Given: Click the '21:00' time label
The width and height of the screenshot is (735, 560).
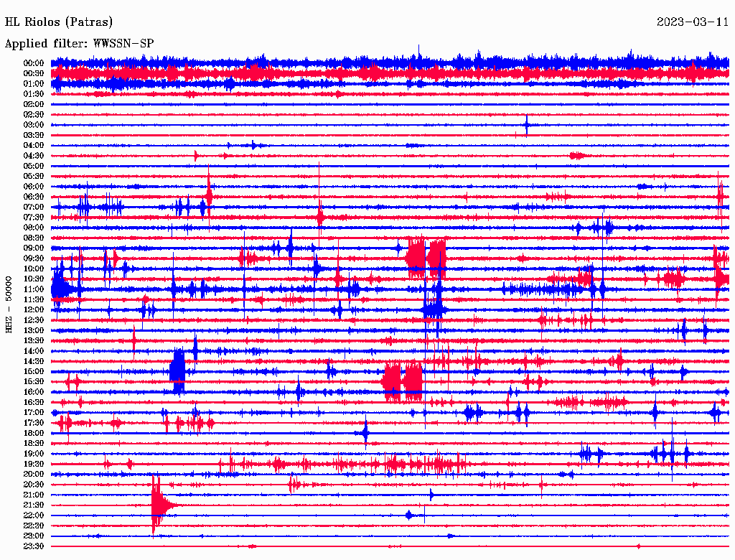Looking at the screenshot, I should point(34,495).
